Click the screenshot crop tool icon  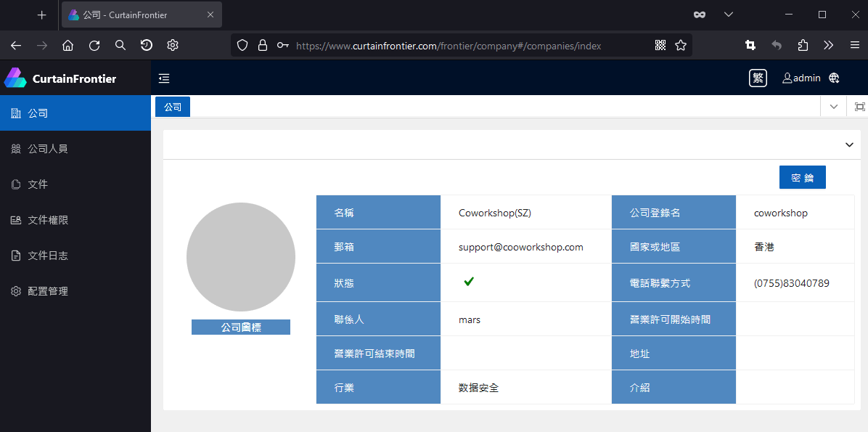tap(750, 46)
